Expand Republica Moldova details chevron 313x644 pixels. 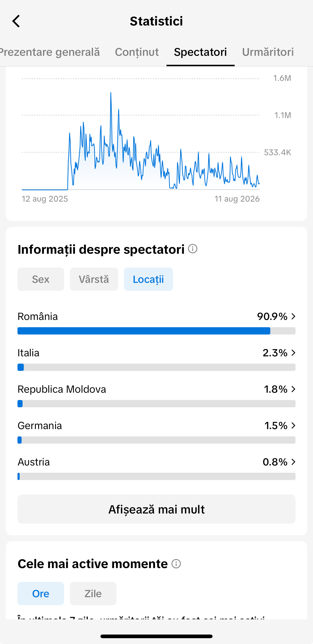click(293, 389)
